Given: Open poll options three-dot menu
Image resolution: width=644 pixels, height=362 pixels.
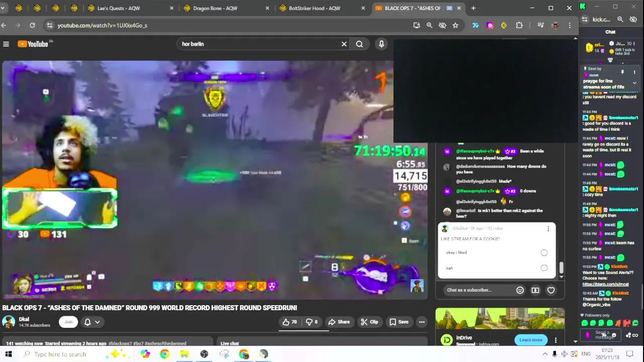Looking at the screenshot, I should tap(548, 229).
